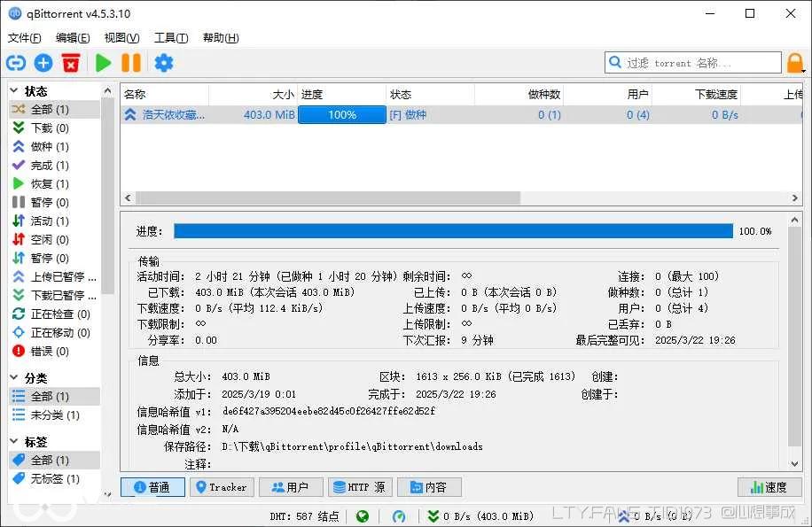812x527 pixels.
Task: Collapse the 分类 sidebar section
Action: pyautogui.click(x=14, y=377)
